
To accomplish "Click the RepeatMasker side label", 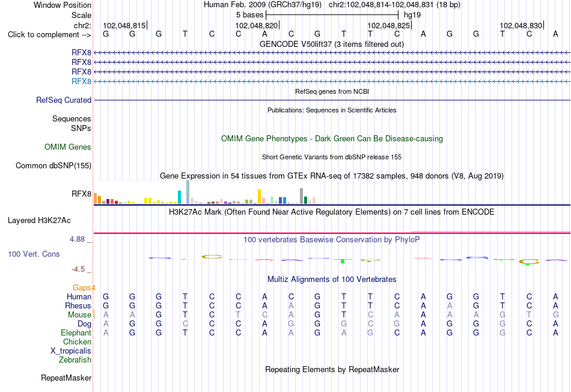I will (x=66, y=378).
